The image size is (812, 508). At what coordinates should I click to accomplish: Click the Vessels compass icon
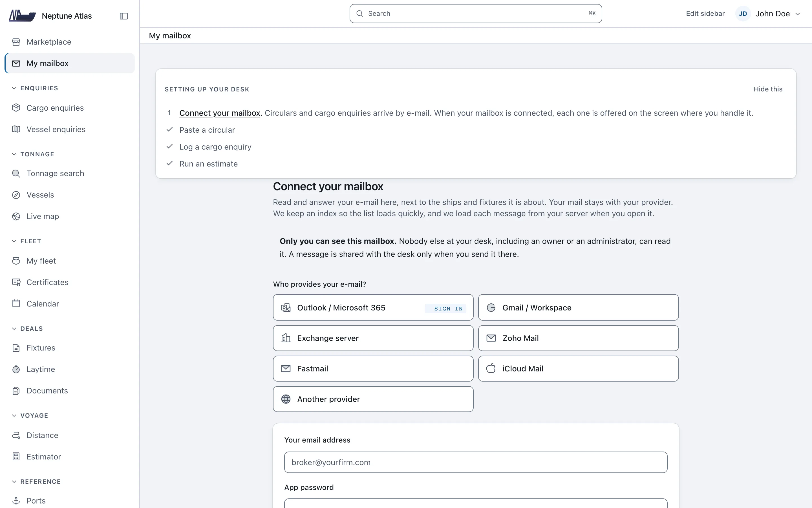[16, 195]
